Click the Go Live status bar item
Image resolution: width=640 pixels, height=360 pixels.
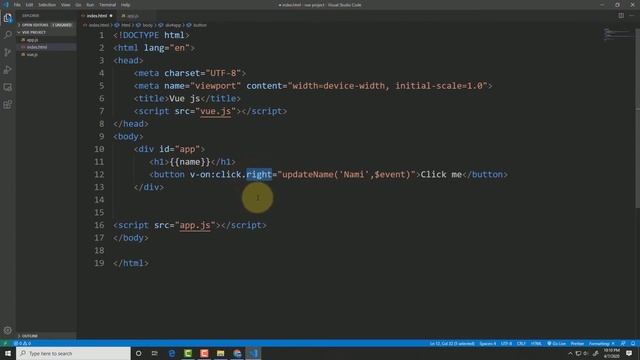pyautogui.click(x=557, y=344)
